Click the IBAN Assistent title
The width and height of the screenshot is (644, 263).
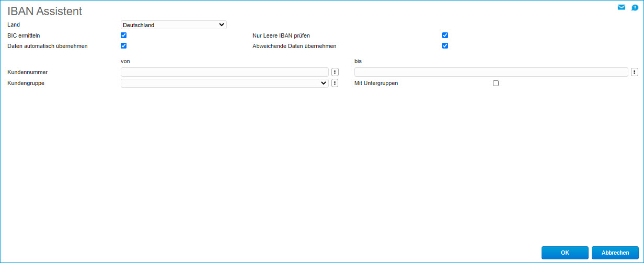(x=44, y=11)
